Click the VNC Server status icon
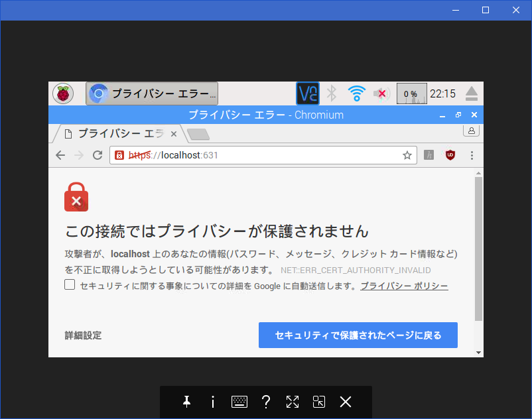Screen dimensions: 532x419 307,93
